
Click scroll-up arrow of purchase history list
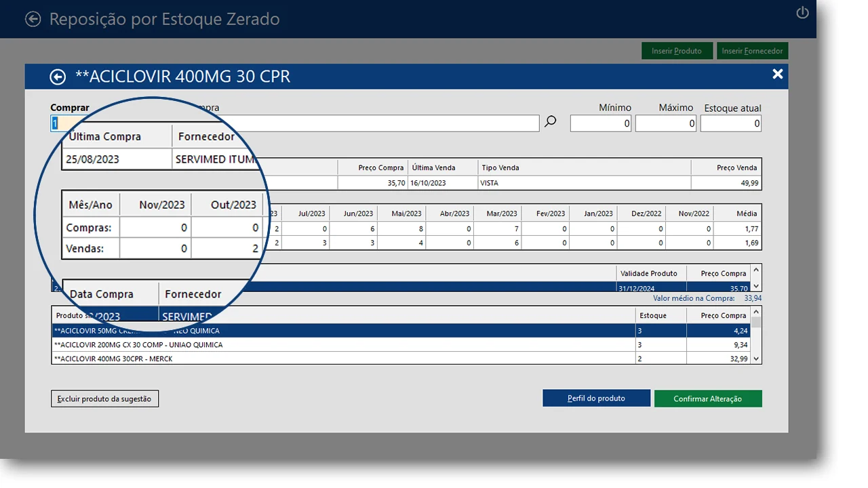click(756, 271)
